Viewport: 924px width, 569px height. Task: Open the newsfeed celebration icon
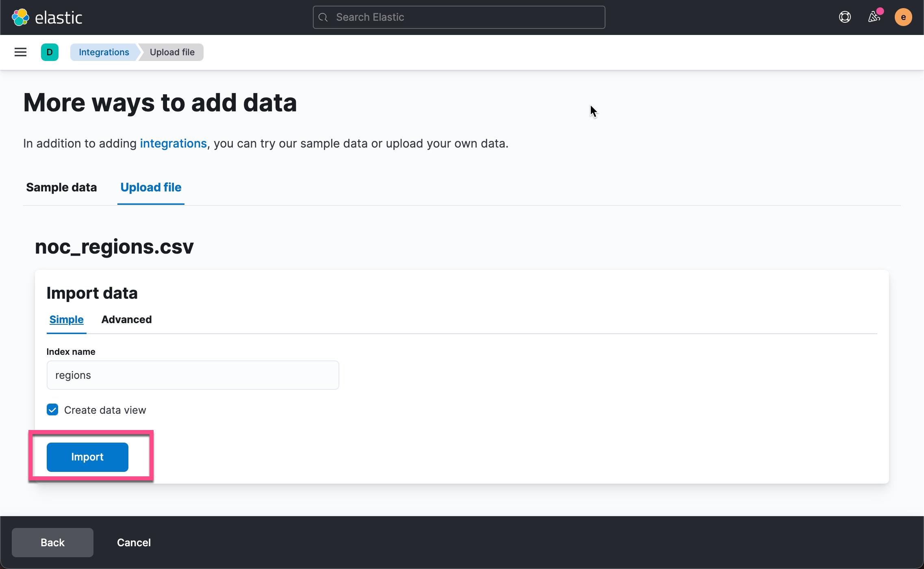[x=874, y=17]
